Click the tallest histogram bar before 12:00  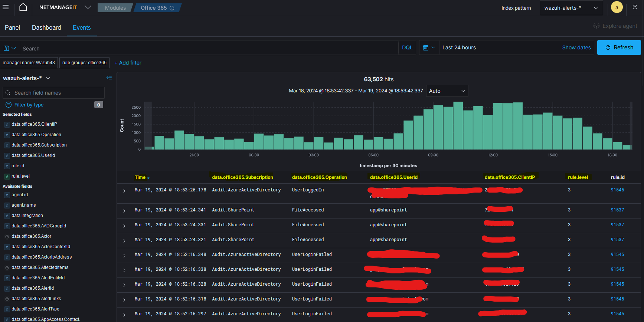click(x=458, y=125)
